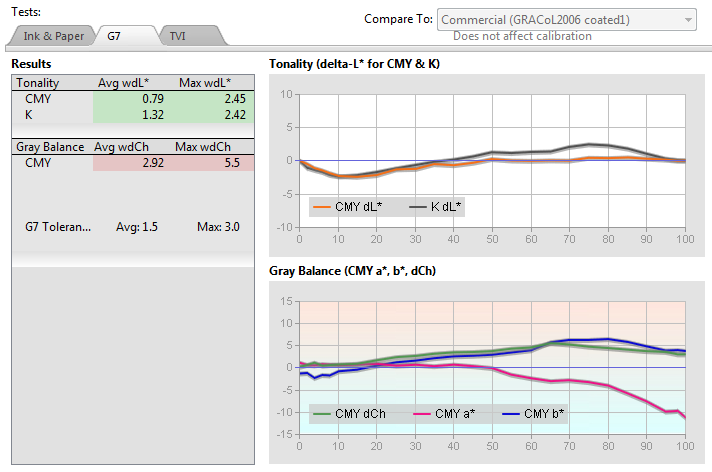Screen dimensions: 712x472
Task: Click the Tonality chart title
Action: pos(354,64)
